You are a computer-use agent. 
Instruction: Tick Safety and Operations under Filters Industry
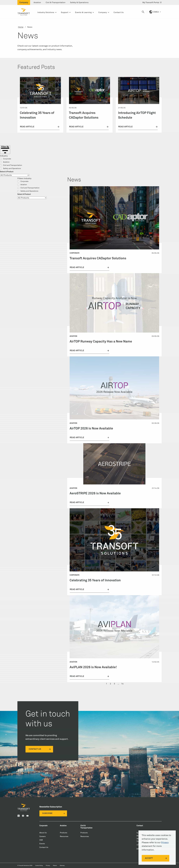[18, 191]
